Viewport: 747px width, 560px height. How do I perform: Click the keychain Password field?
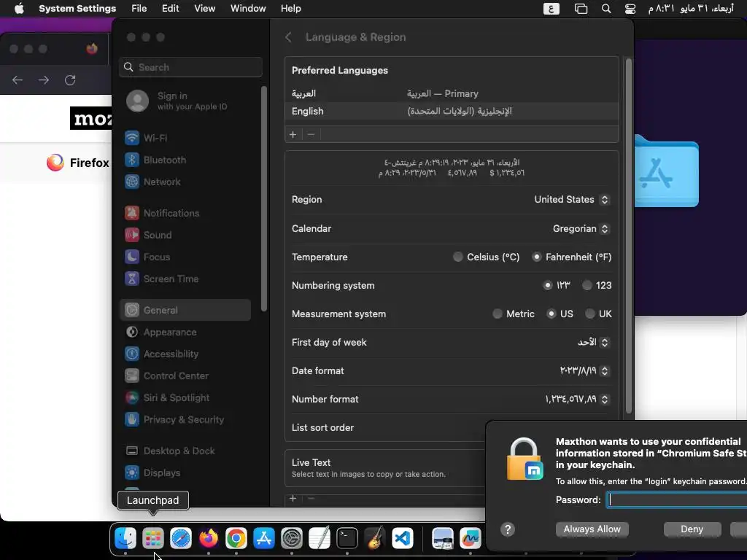click(676, 499)
